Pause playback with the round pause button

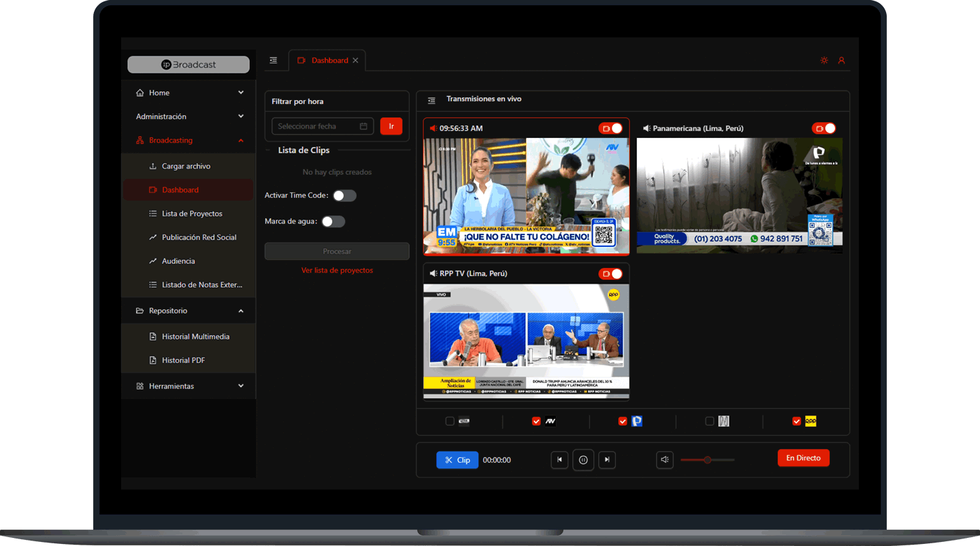(x=583, y=460)
